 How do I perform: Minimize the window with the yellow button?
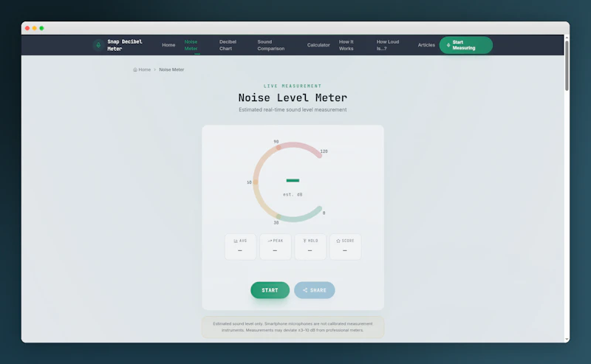[34, 28]
